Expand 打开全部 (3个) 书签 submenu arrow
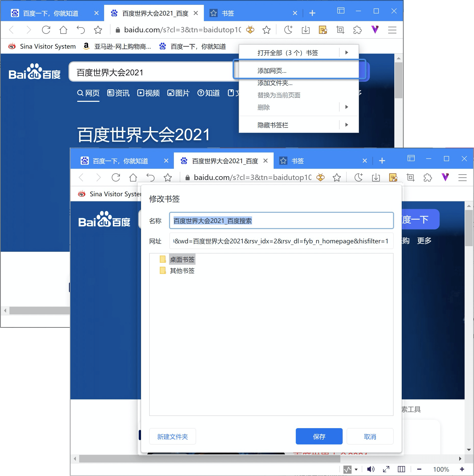Image resolution: width=474 pixels, height=476 pixels. [x=347, y=52]
